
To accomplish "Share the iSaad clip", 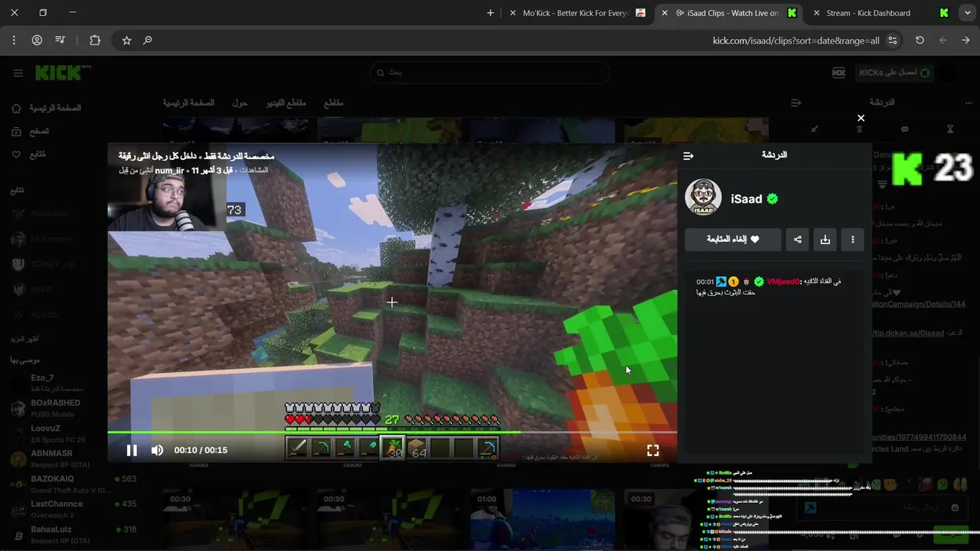I will [798, 240].
